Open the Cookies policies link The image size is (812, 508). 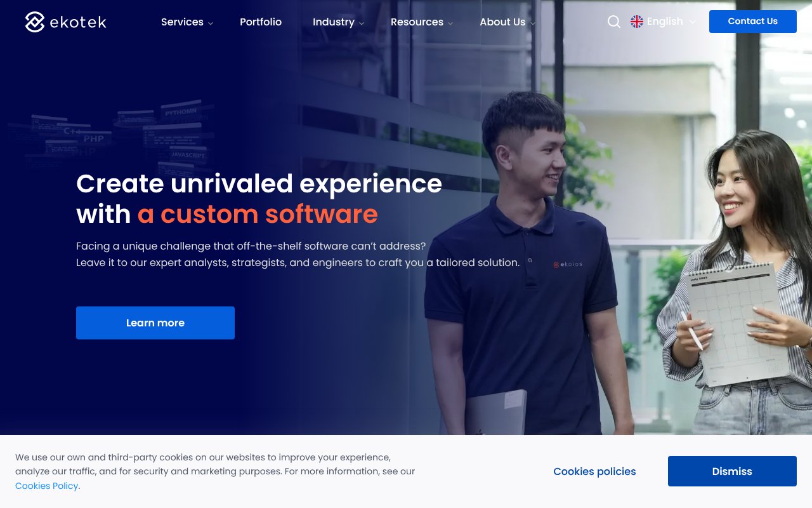click(x=594, y=471)
